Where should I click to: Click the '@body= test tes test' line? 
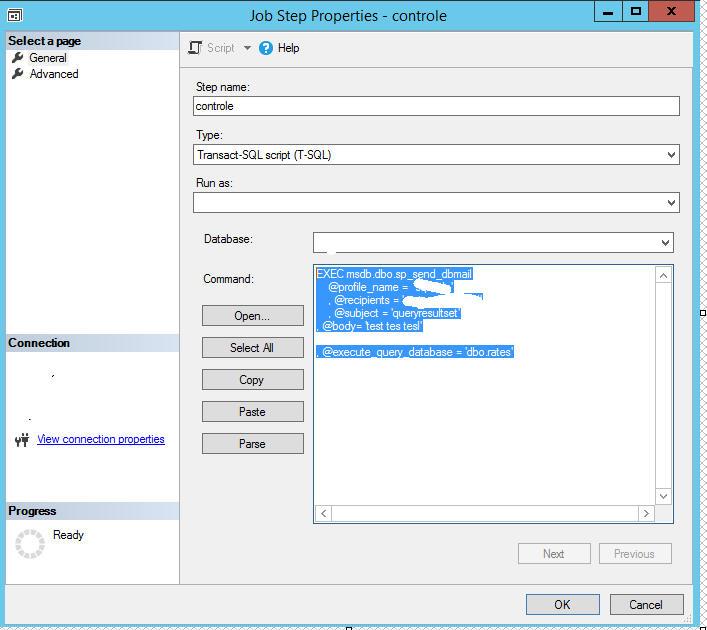pos(370,326)
